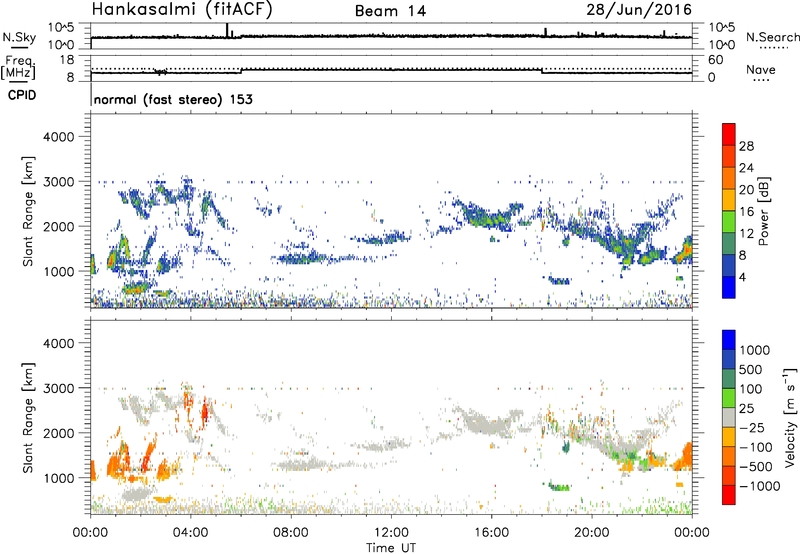Viewport: 800px width, 554px height.
Task: Click the frequency step-up in the Freq panel at 06:00
Action: [x=241, y=71]
